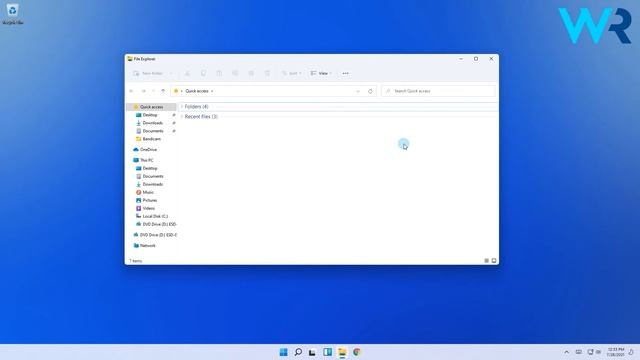Image resolution: width=640 pixels, height=360 pixels.
Task: Click the Copy icon in the toolbar
Action: pos(203,73)
